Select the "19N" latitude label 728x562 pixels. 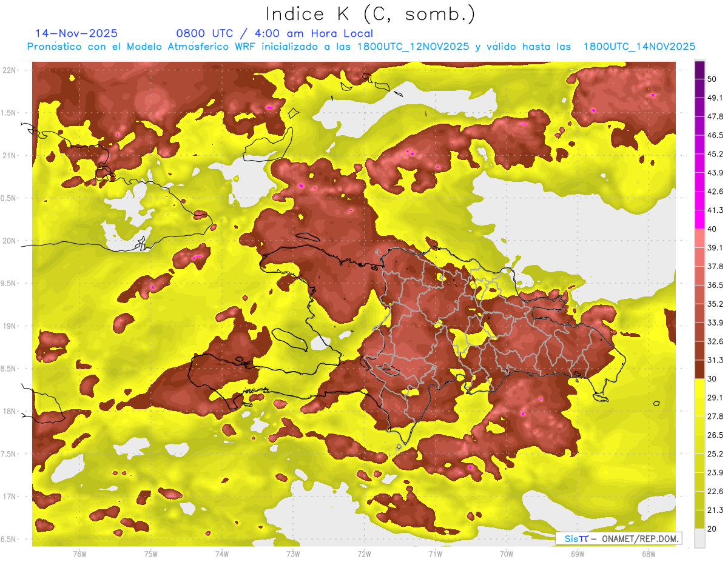(x=10, y=326)
